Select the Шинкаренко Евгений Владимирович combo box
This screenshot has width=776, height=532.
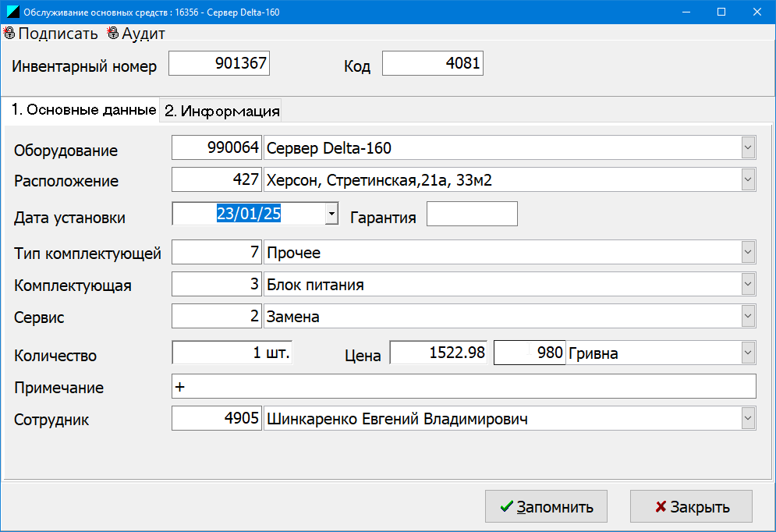tap(510, 419)
